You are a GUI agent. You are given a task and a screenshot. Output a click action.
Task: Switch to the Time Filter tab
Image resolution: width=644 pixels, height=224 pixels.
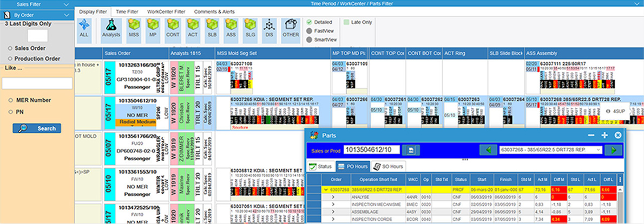point(127,12)
